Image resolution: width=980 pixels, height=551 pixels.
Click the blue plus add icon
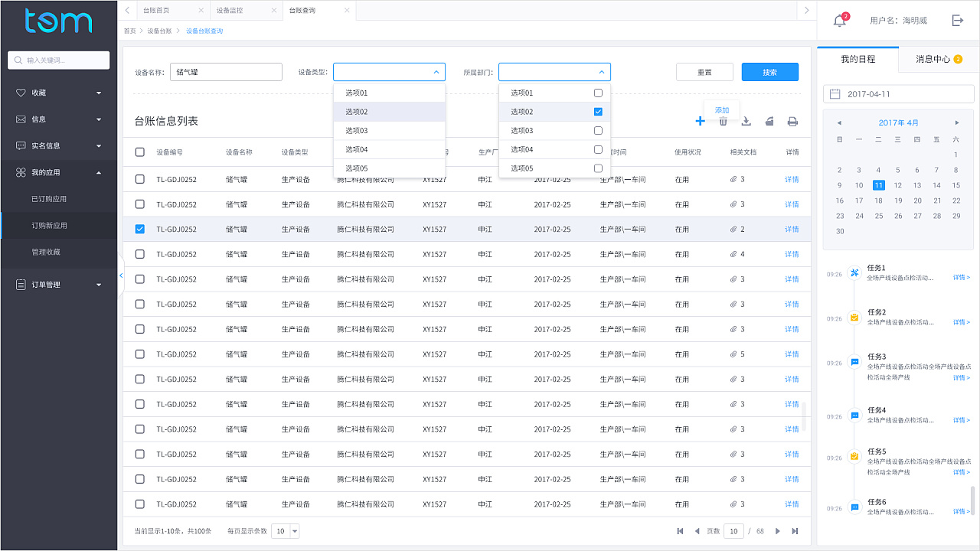click(x=700, y=121)
